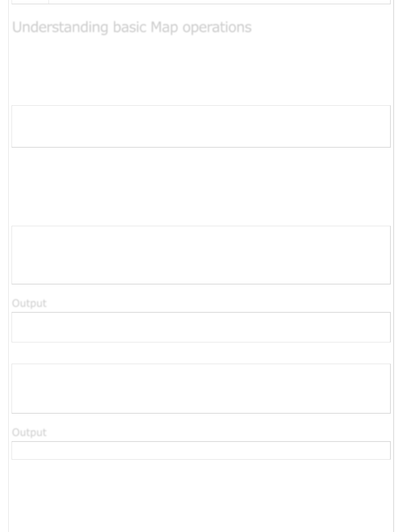Click the blank space between the first and second boxes
Screen dimensions: 402x532
[x=201, y=187]
